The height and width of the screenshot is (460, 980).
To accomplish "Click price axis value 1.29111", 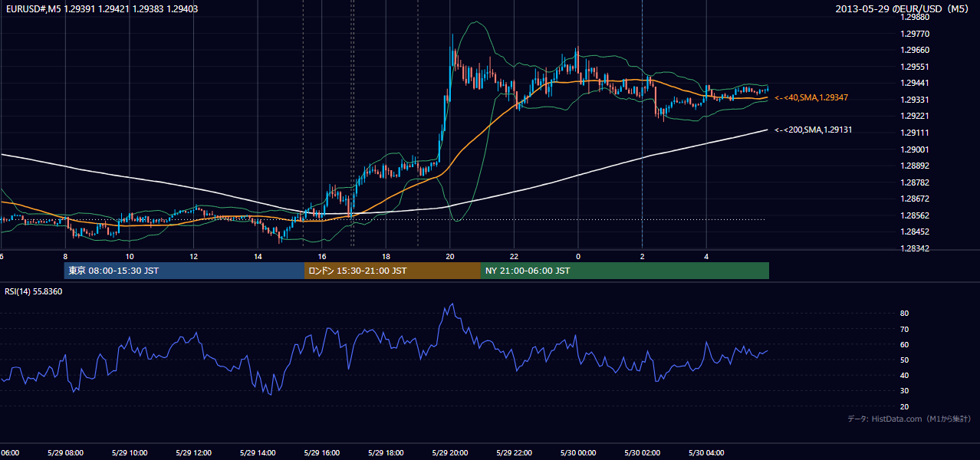I will tap(914, 133).
